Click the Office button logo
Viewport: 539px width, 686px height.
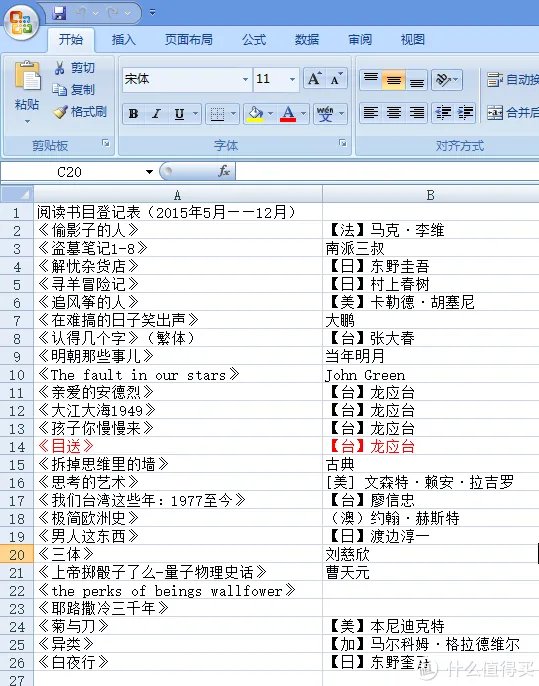[x=21, y=22]
